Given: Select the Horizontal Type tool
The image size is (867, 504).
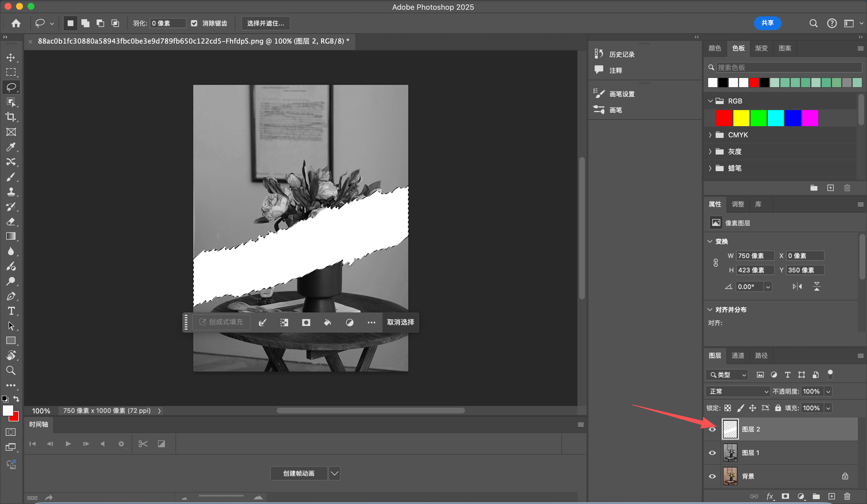Looking at the screenshot, I should click(x=11, y=311).
